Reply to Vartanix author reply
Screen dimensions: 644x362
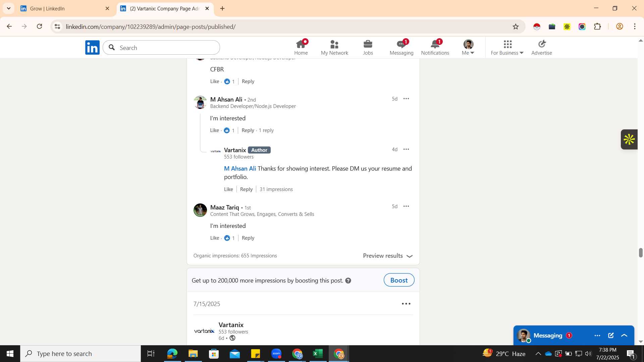[246, 189]
